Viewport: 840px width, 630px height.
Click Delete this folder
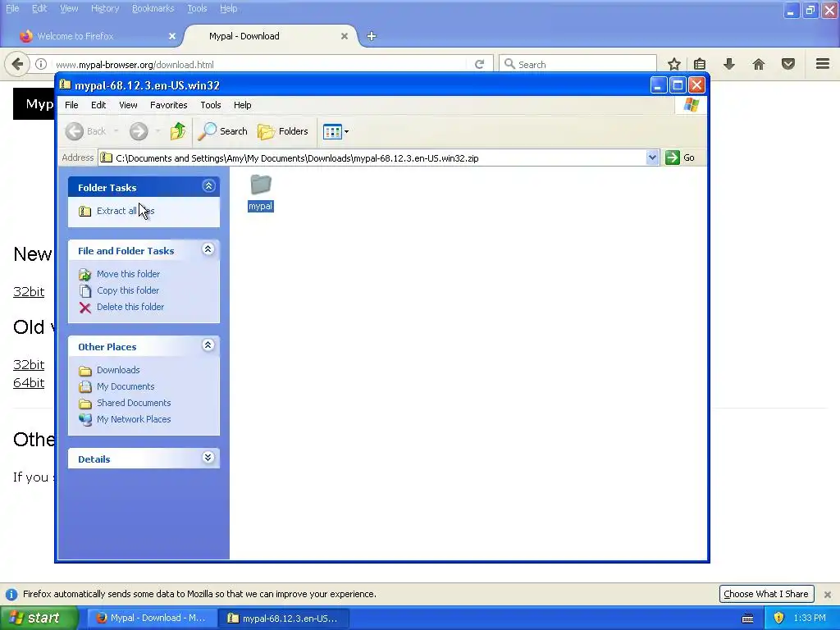(x=130, y=307)
